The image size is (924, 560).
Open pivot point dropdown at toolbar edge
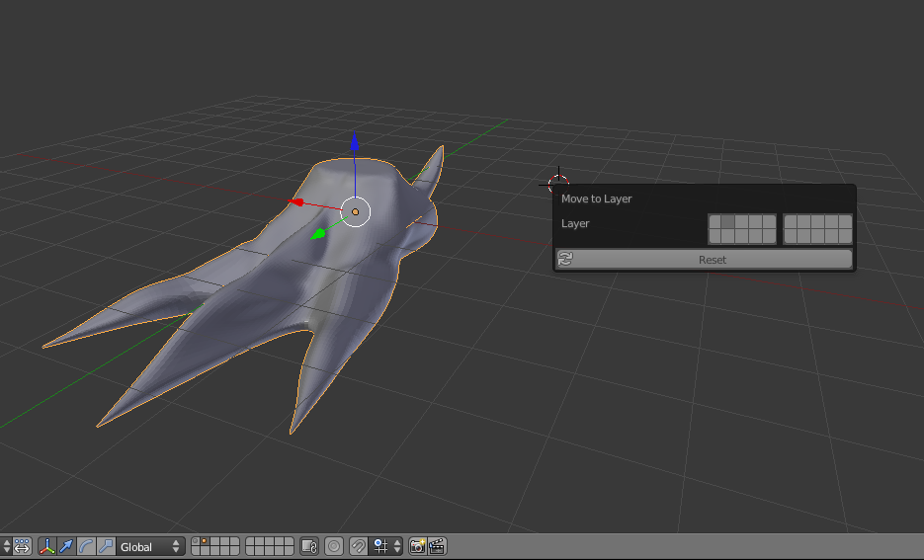[7, 546]
